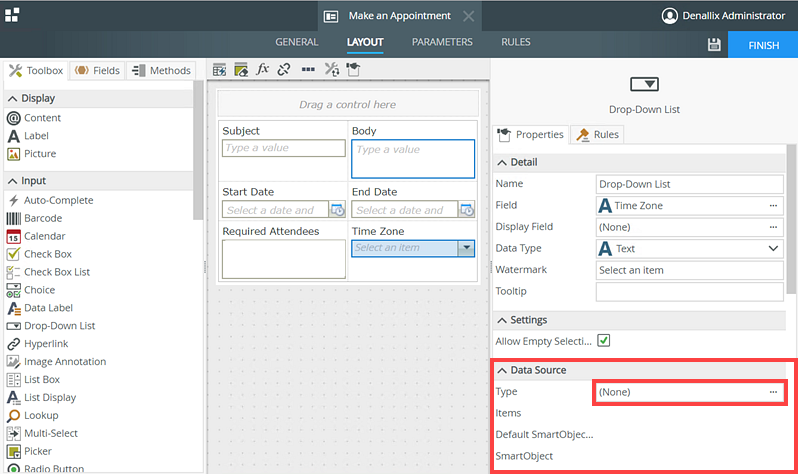The height and width of the screenshot is (474, 798).
Task: Click the unlink chain toolbar icon
Action: tap(284, 69)
